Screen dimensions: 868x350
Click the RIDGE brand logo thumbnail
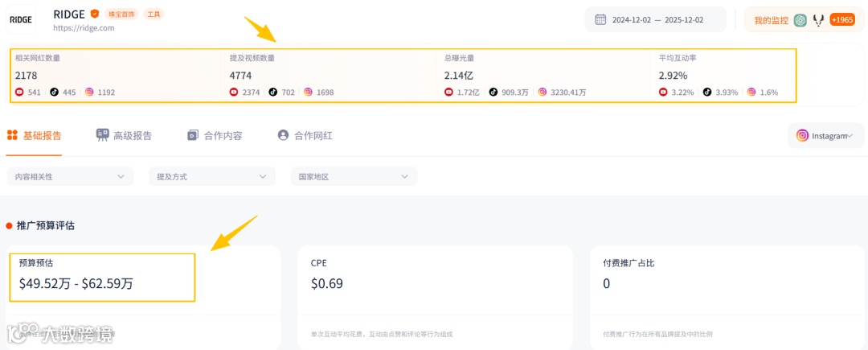pyautogui.click(x=20, y=19)
